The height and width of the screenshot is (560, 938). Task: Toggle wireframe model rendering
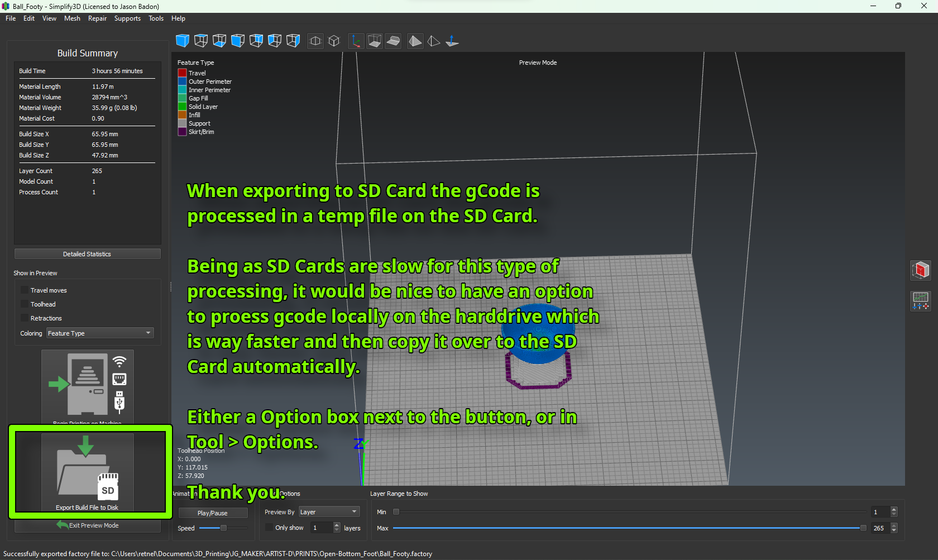[434, 41]
